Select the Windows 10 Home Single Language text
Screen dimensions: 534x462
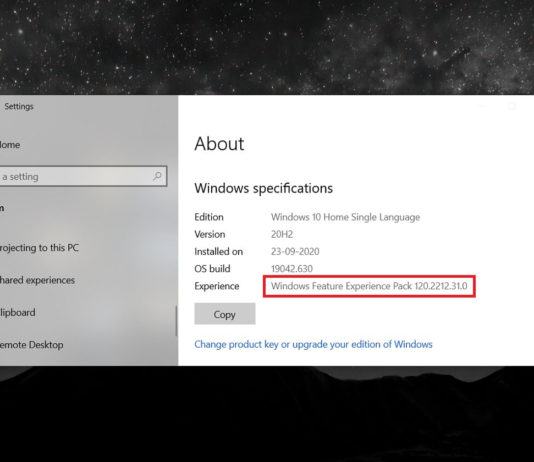(345, 217)
